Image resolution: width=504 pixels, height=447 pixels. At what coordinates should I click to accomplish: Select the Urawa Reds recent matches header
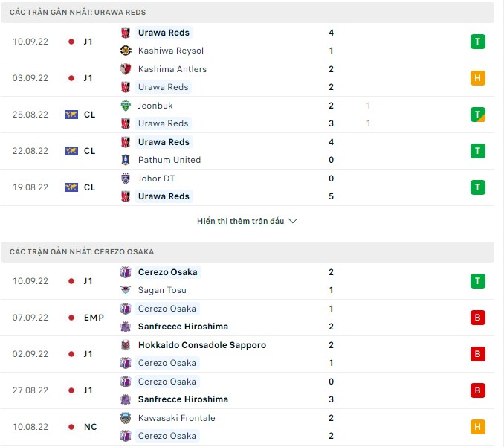pos(77,13)
